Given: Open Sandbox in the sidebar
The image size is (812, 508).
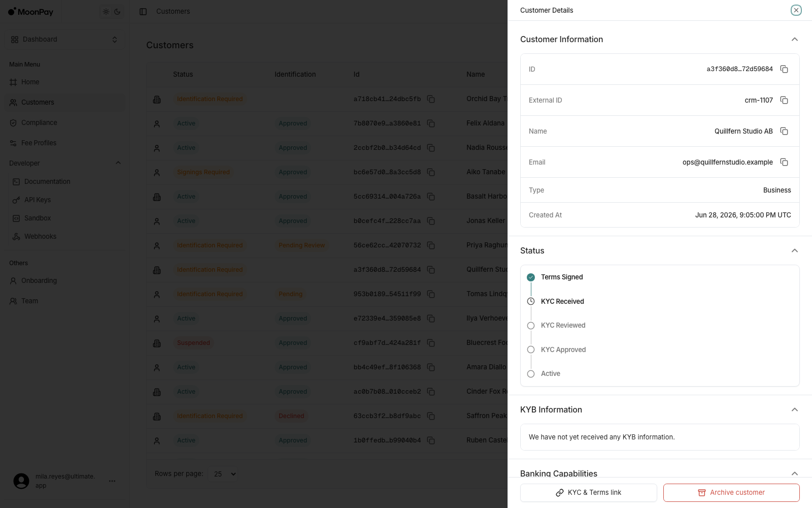Looking at the screenshot, I should coord(38,218).
